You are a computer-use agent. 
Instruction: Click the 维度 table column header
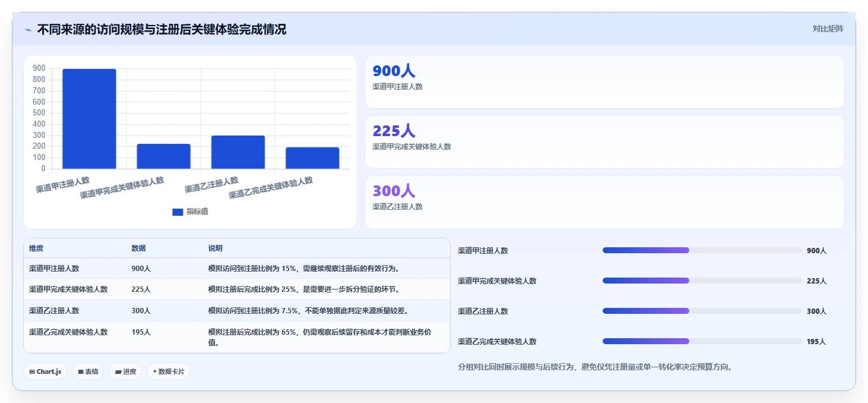(36, 248)
